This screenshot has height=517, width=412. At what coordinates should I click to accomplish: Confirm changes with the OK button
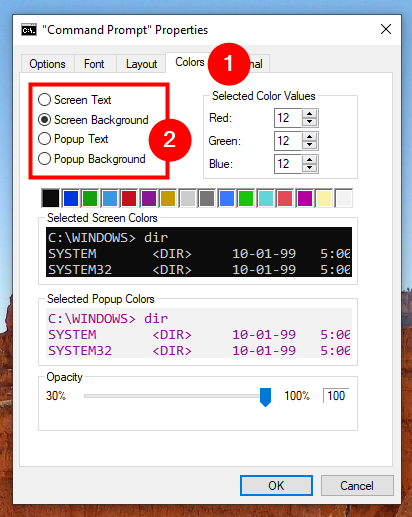pyautogui.click(x=276, y=485)
